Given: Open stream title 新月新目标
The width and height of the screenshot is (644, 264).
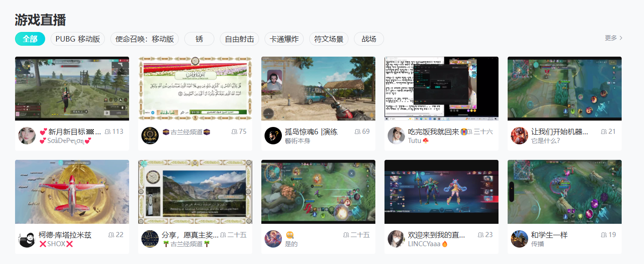Looking at the screenshot, I should click(70, 132).
